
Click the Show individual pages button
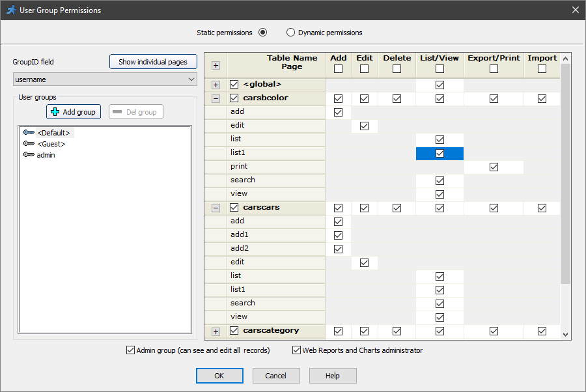pos(153,61)
